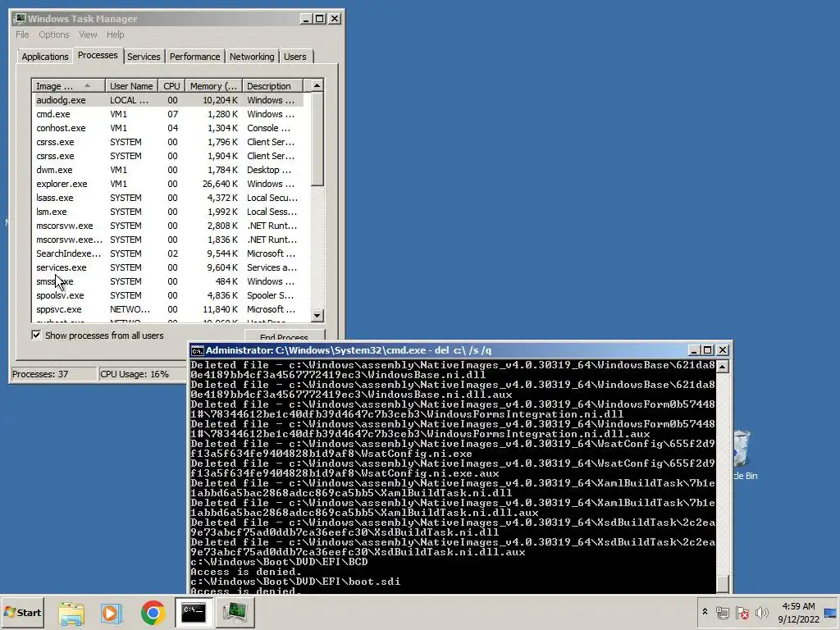Screen dimensions: 840x630
Task: Select the conhost.exe process row
Action: coord(167,128)
